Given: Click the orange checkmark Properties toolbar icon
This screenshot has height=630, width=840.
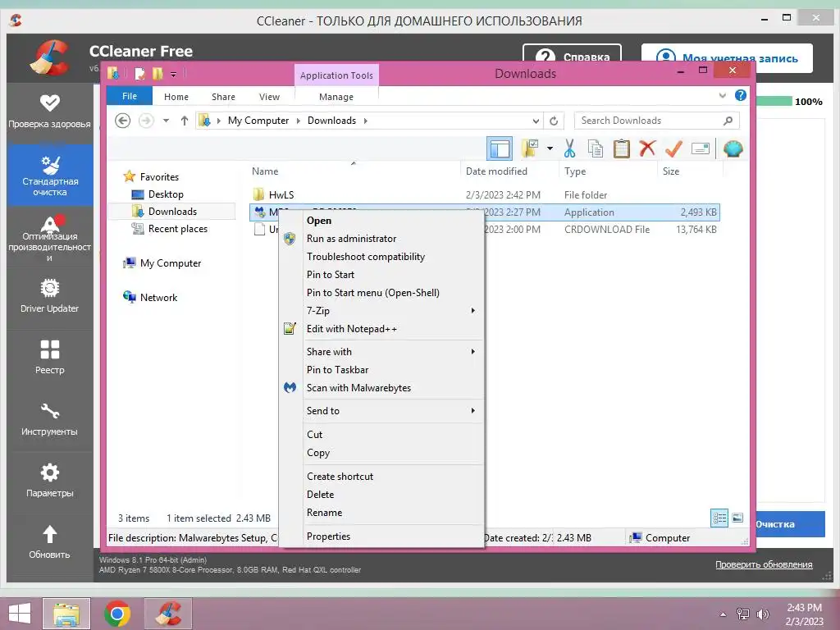Looking at the screenshot, I should click(x=673, y=148).
